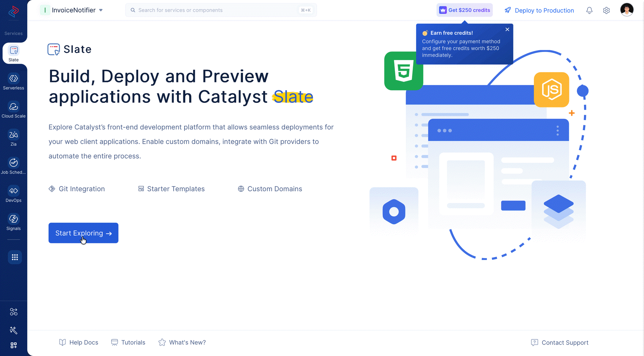The width and height of the screenshot is (644, 356).
Task: Click the magic wand icon in sidebar
Action: coord(14,330)
